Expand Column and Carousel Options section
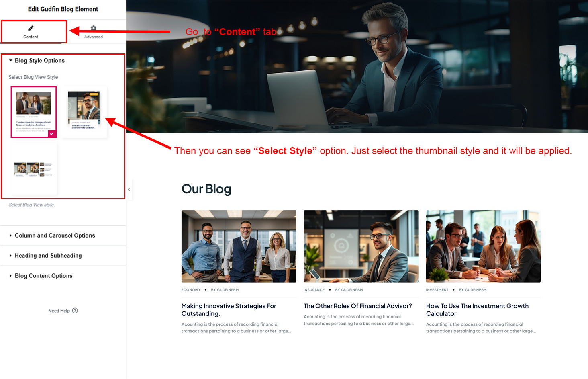Screen dimensions: 588x379 pyautogui.click(x=55, y=236)
